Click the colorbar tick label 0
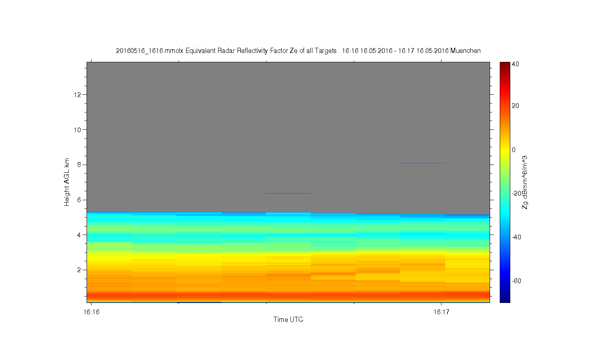607x364 pixels. click(x=514, y=150)
